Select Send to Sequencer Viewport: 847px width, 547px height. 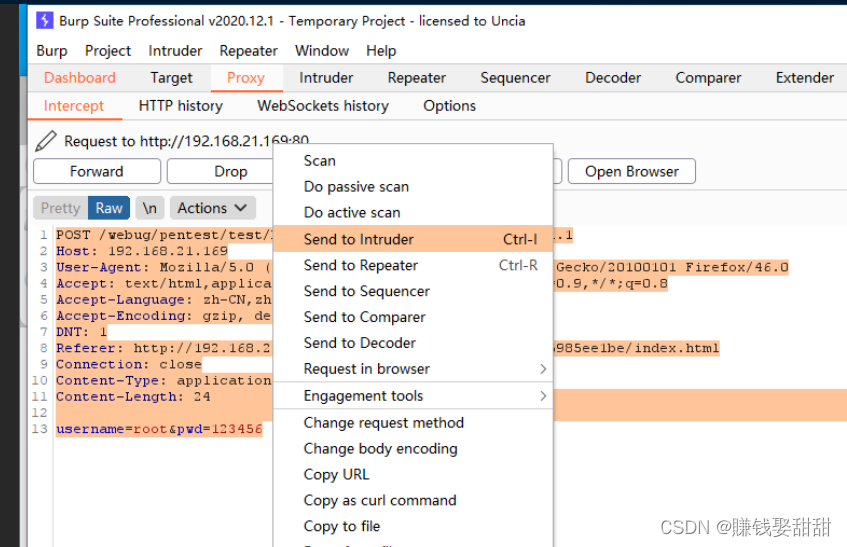(413, 291)
